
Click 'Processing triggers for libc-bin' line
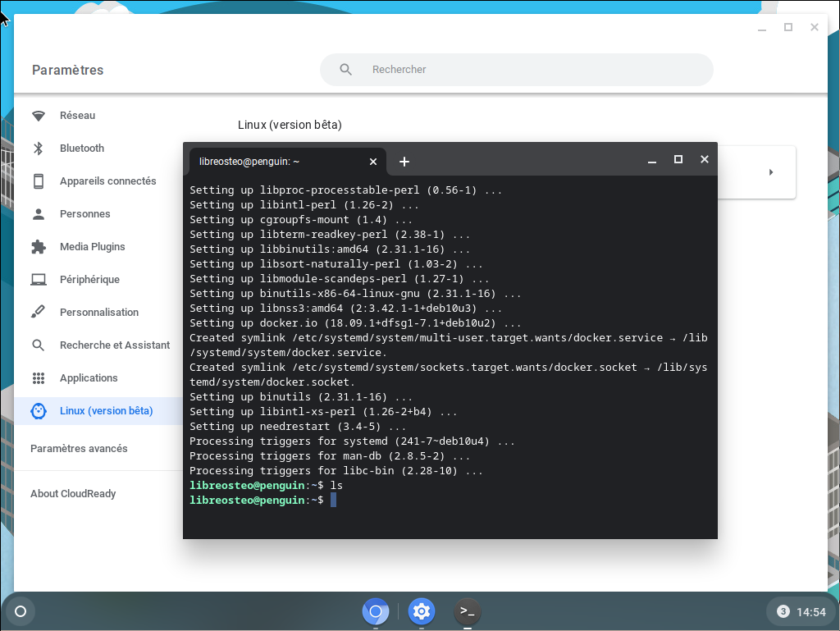(336, 471)
